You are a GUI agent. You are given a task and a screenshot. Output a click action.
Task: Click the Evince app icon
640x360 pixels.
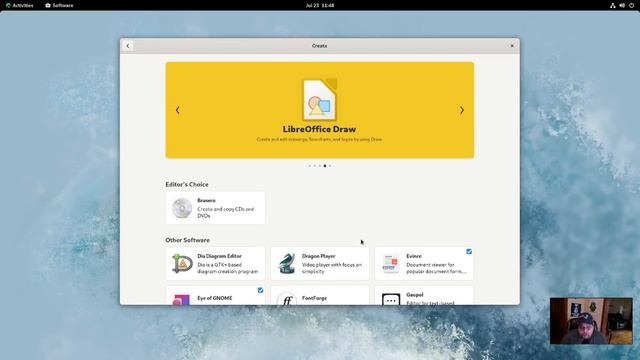pos(391,264)
